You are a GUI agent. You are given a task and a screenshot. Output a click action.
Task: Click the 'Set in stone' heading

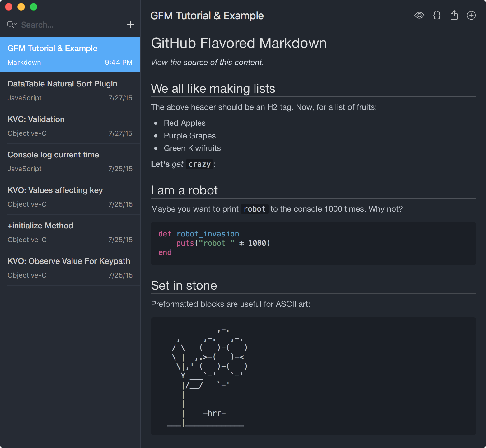[184, 286]
